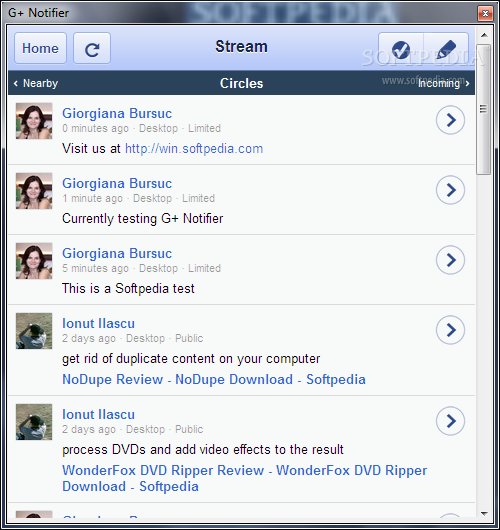The image size is (500, 530).
Task: Open Giorgiana Bursuc's name in 5 minutes post
Action: (x=117, y=253)
